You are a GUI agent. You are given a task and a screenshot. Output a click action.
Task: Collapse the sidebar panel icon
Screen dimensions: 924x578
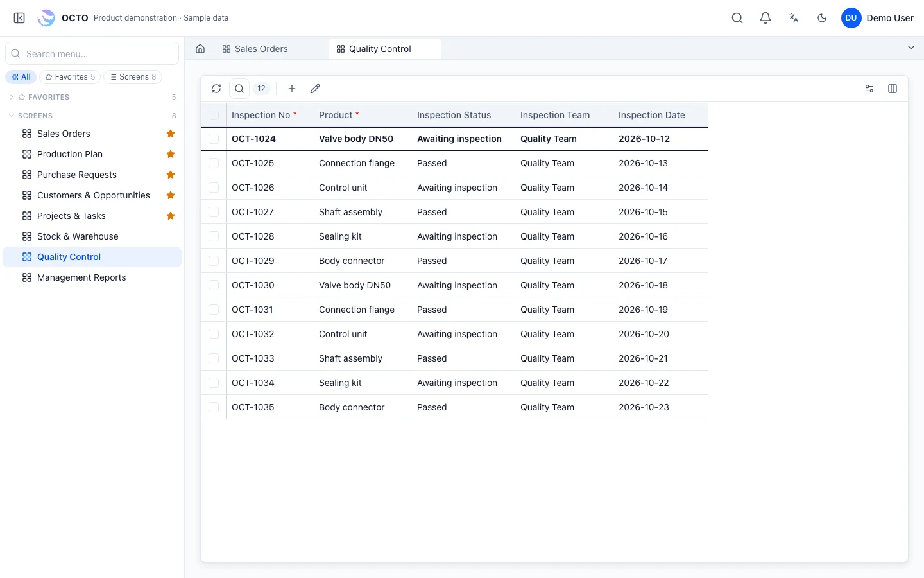tap(19, 18)
